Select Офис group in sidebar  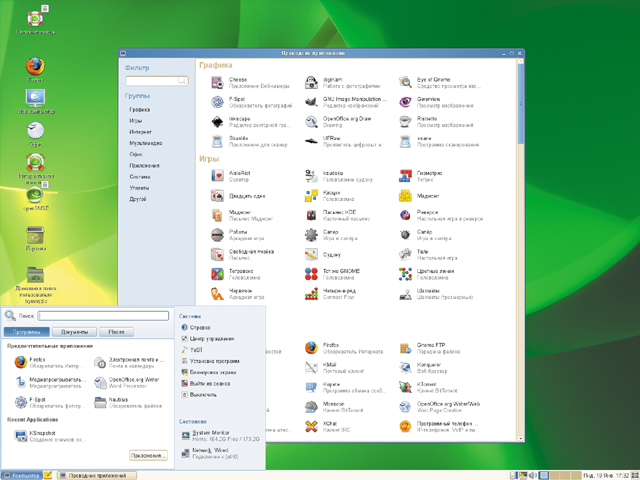[136, 154]
